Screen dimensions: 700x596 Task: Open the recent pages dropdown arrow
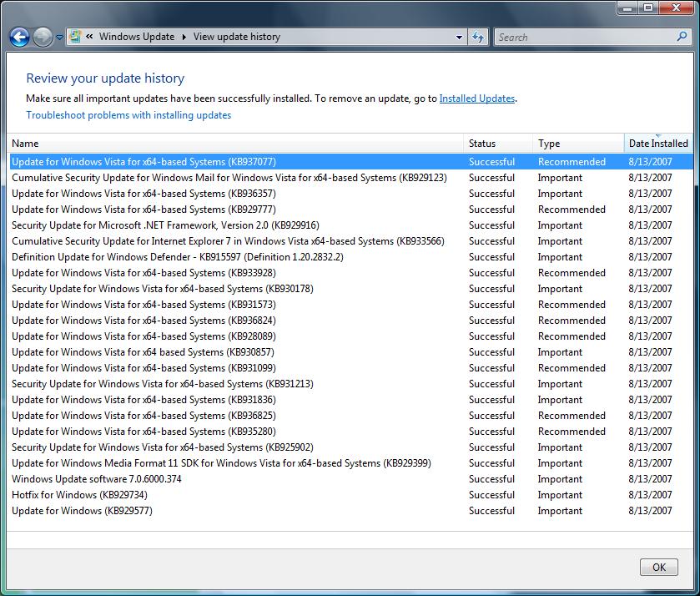tap(59, 38)
